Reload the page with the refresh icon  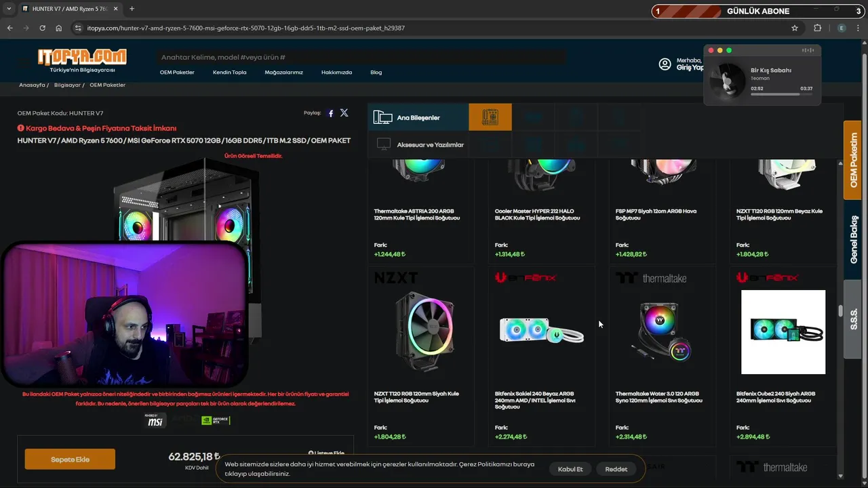tap(42, 28)
